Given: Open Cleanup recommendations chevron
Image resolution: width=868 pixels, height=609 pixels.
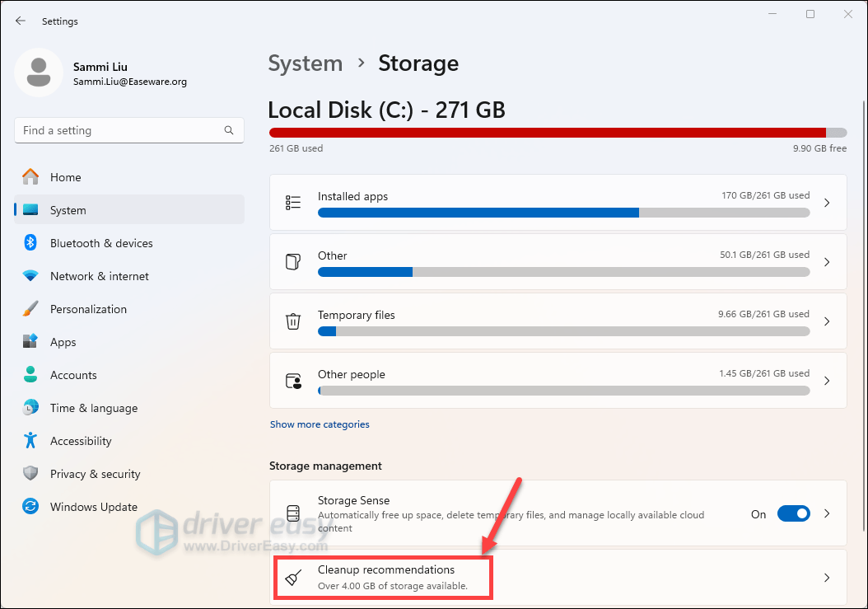Looking at the screenshot, I should pyautogui.click(x=827, y=578).
